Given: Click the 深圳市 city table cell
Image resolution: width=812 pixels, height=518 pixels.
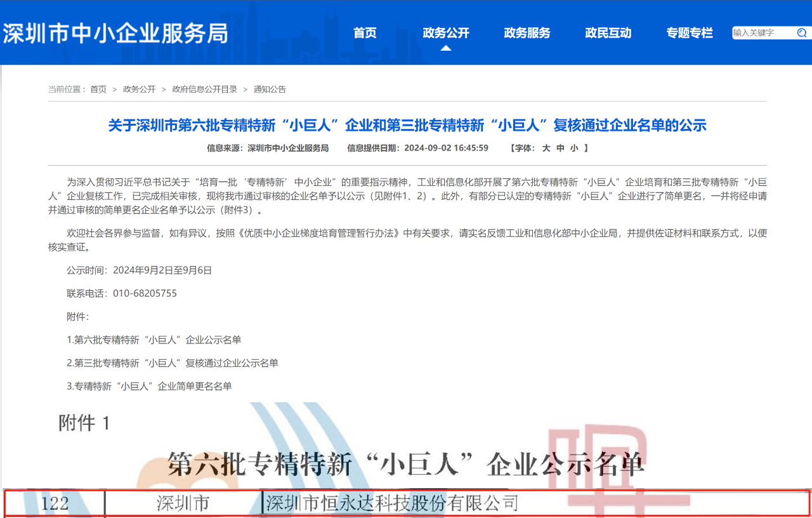Looking at the screenshot, I should pos(183,504).
